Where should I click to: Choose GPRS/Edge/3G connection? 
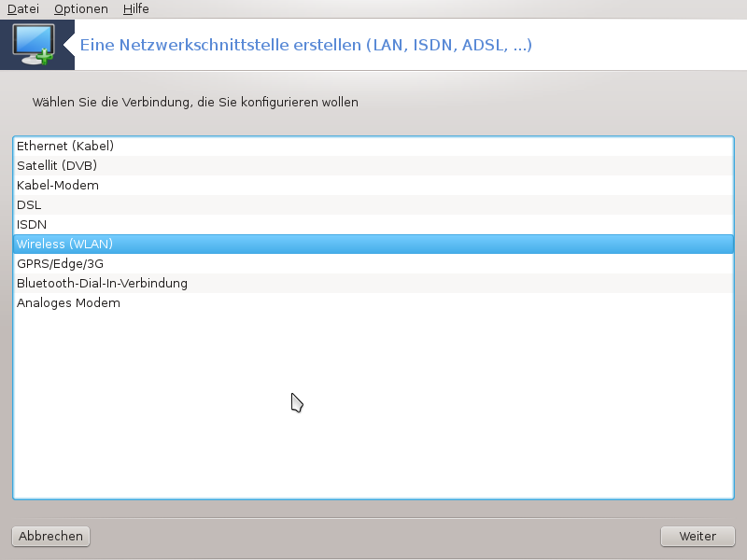pos(60,263)
